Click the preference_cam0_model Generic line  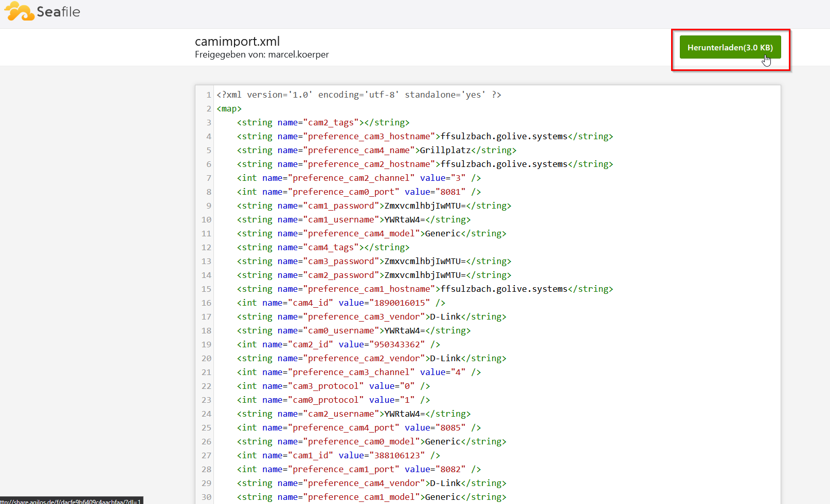[371, 441]
